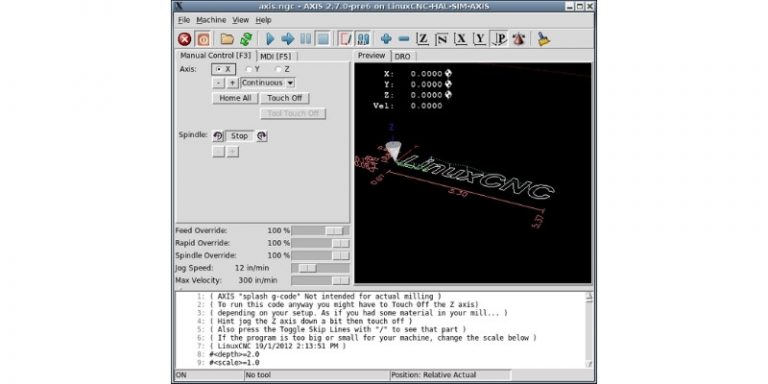Run program with the blue play icon
Screen dimensions: 768x384
(x=270, y=39)
